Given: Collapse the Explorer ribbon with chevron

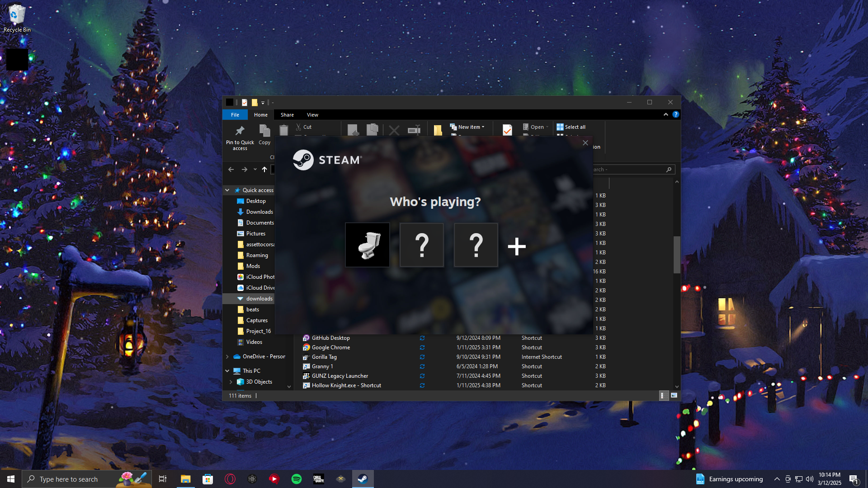Looking at the screenshot, I should (x=666, y=115).
